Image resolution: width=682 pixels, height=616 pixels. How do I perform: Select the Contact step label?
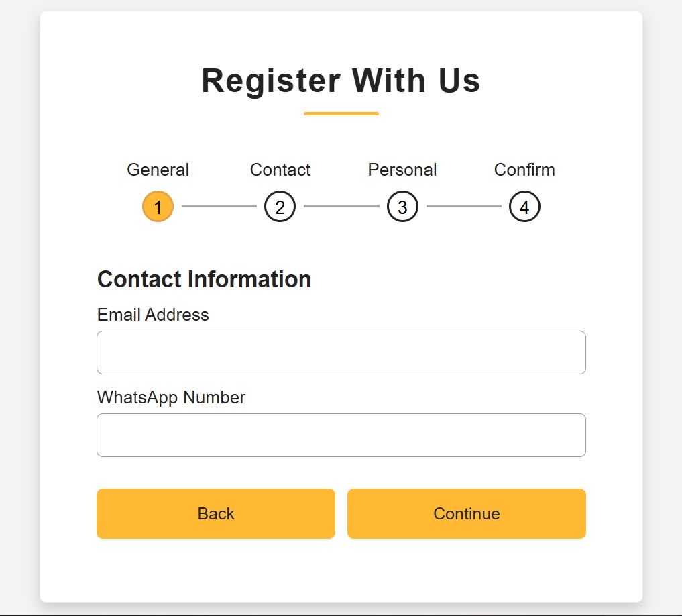point(280,170)
